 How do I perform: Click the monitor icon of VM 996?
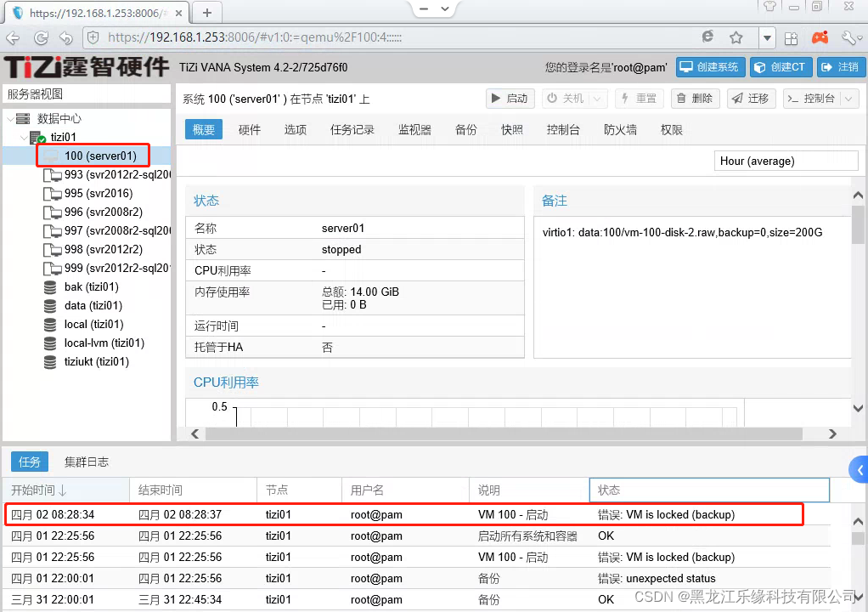click(x=52, y=212)
